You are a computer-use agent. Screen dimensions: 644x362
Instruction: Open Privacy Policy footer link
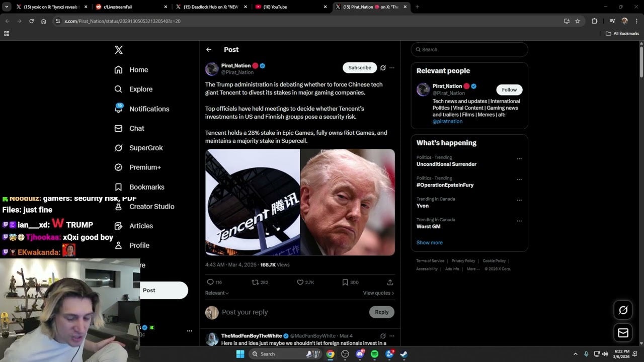point(463,261)
